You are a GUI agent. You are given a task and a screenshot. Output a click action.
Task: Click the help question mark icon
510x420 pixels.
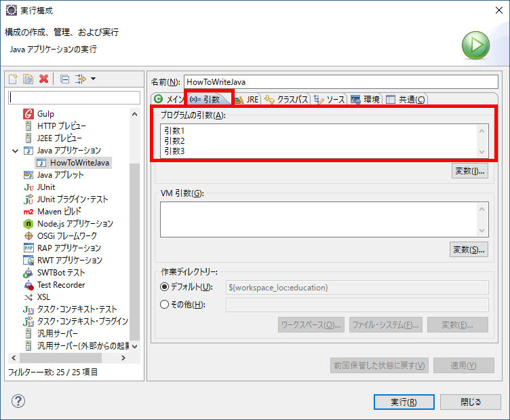click(18, 401)
